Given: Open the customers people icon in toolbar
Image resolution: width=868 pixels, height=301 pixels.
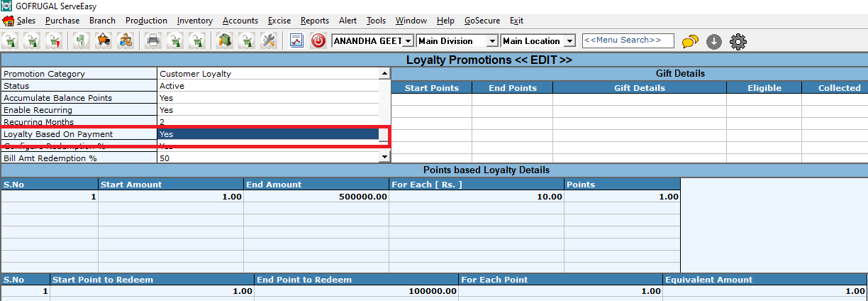Looking at the screenshot, I should pos(126,40).
